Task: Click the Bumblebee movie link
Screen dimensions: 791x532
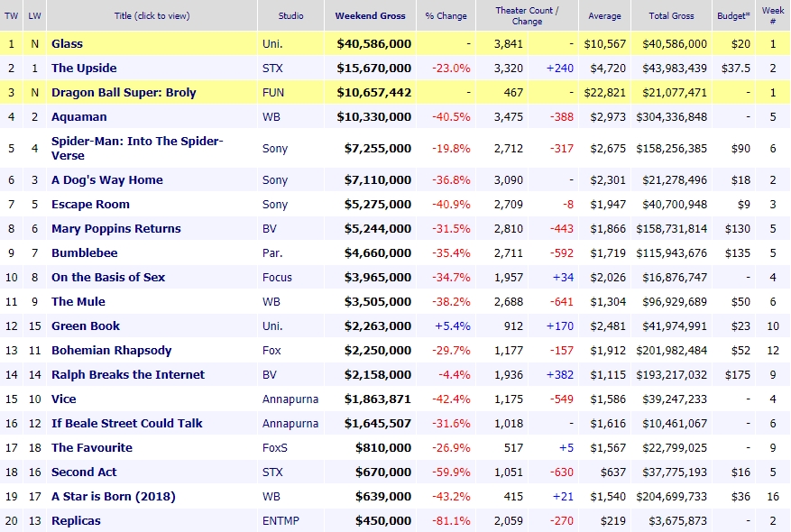Action: (x=84, y=252)
